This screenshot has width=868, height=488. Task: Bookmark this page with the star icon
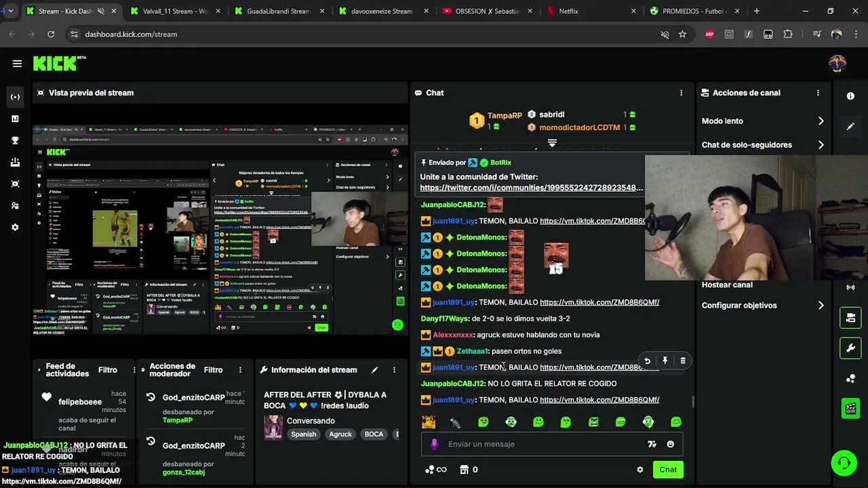[682, 35]
